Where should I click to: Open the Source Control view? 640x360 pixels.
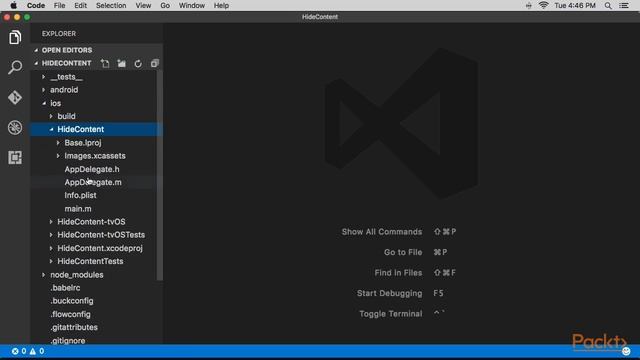click(x=15, y=98)
